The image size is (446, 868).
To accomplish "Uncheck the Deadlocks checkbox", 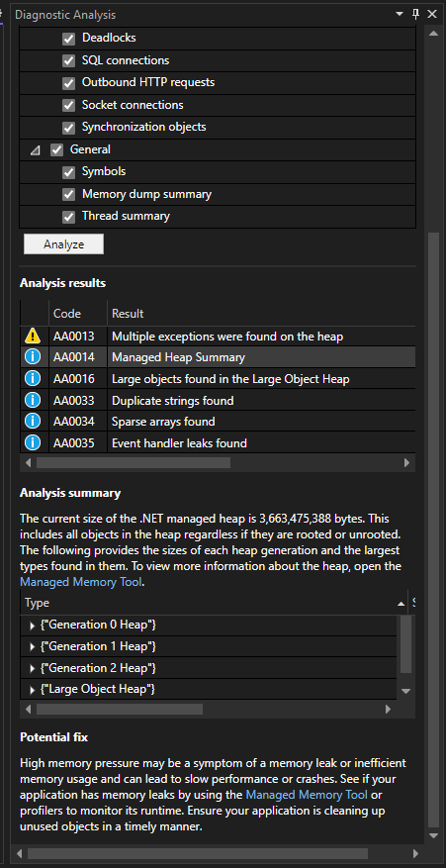I will click(68, 39).
